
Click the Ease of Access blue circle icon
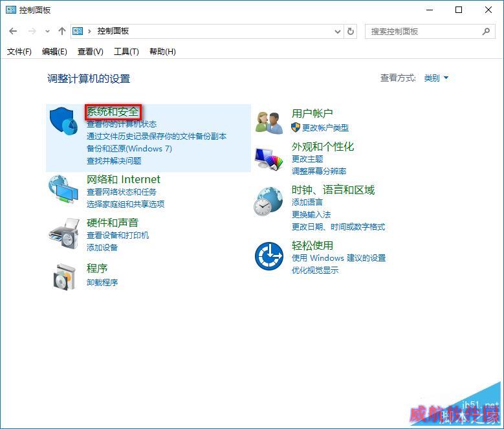pos(269,256)
